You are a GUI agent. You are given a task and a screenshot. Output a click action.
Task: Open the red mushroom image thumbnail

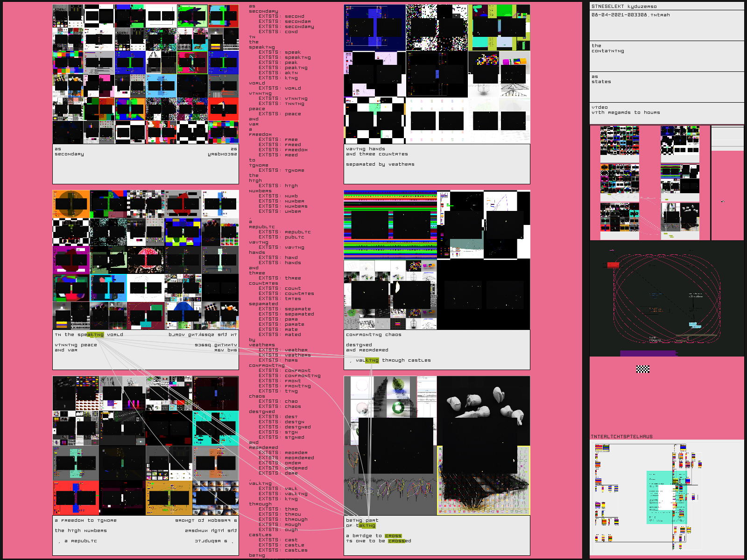[146, 259]
